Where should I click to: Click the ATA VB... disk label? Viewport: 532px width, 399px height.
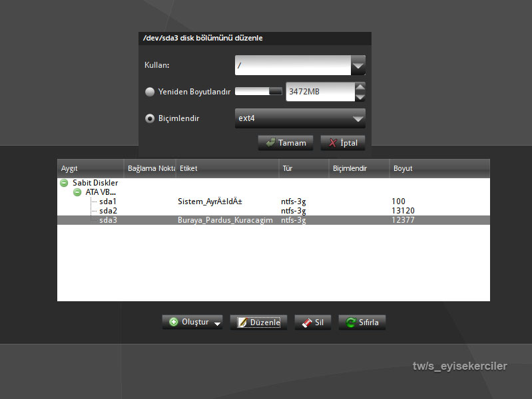[101, 192]
